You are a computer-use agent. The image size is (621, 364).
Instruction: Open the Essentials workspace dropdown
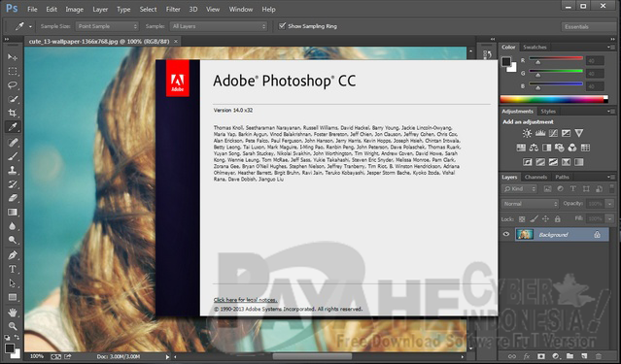click(x=590, y=26)
